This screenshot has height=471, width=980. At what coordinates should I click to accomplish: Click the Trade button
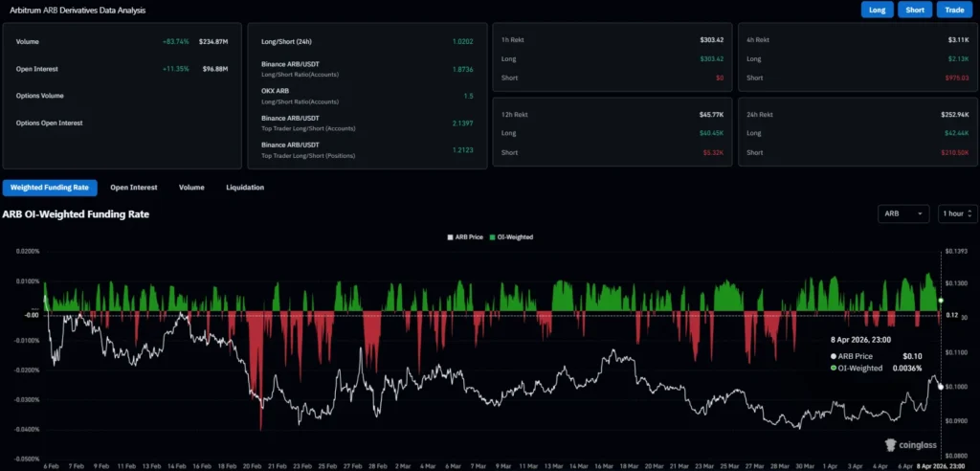click(x=954, y=11)
